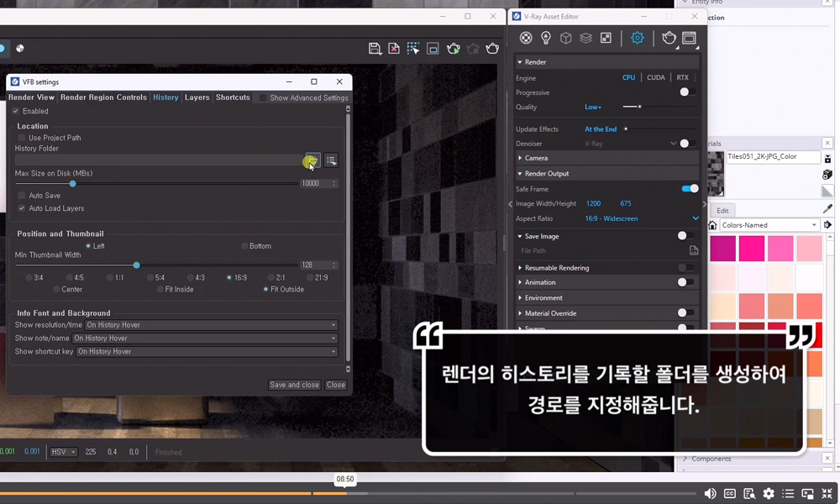The image size is (840, 504).
Task: Open Materials tab in V-Ray Asset Editor
Action: pyautogui.click(x=526, y=38)
